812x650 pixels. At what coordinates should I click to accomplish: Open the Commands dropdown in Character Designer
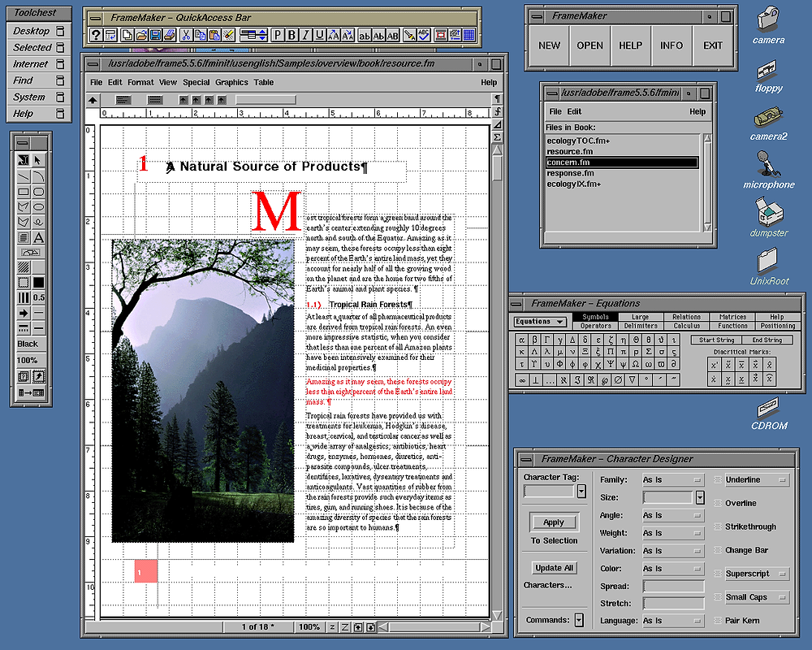(x=579, y=620)
